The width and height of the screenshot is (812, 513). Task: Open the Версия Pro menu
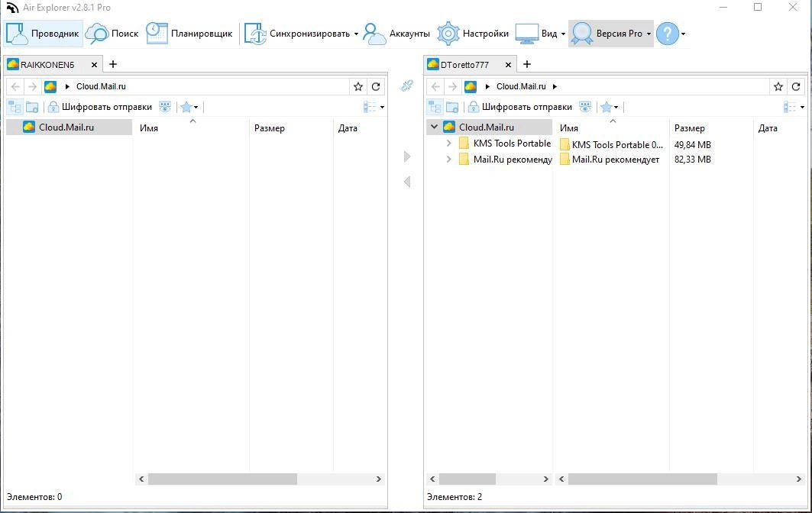click(611, 34)
